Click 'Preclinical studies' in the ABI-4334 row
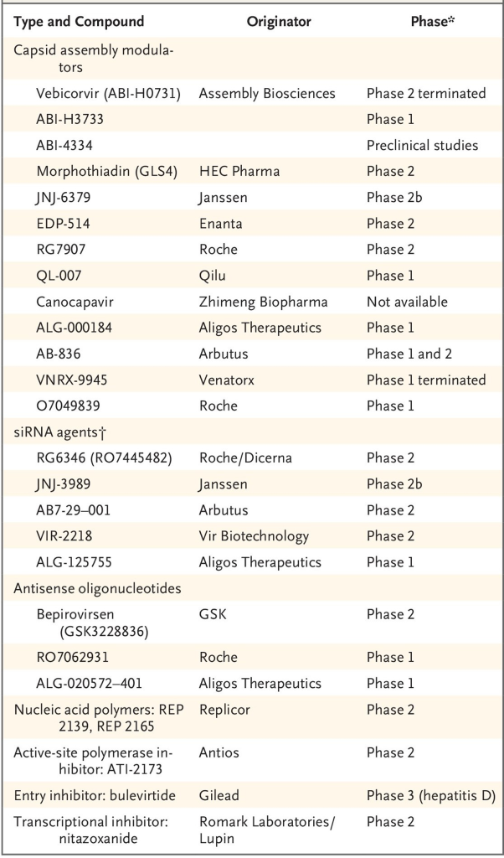Viewport: 504px width, 858px height. [422, 145]
